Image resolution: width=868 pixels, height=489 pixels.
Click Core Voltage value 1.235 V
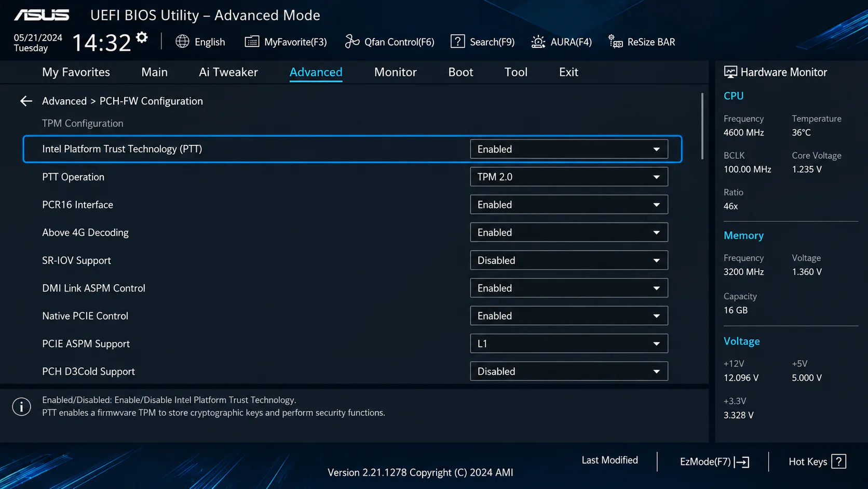807,169
